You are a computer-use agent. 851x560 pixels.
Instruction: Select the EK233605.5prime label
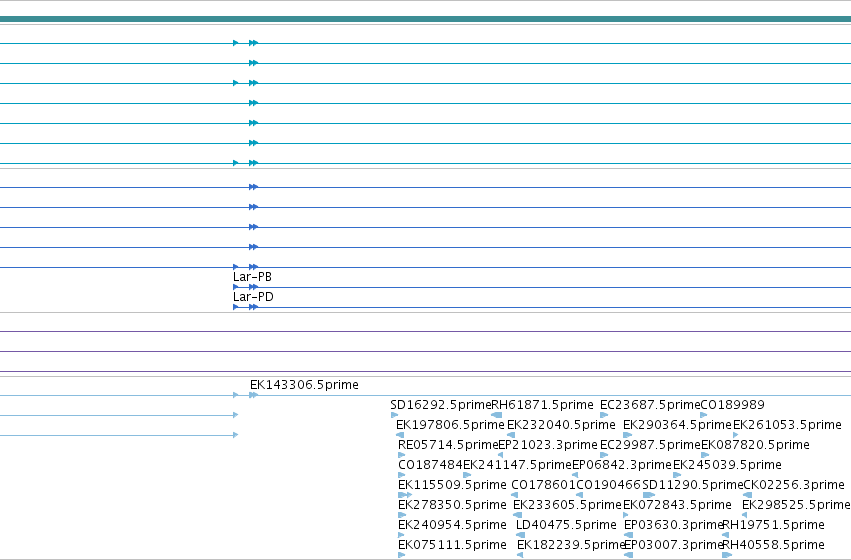click(567, 505)
